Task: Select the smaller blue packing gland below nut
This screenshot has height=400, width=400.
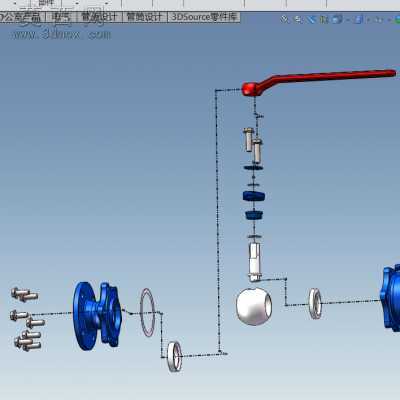Action: 254,215
